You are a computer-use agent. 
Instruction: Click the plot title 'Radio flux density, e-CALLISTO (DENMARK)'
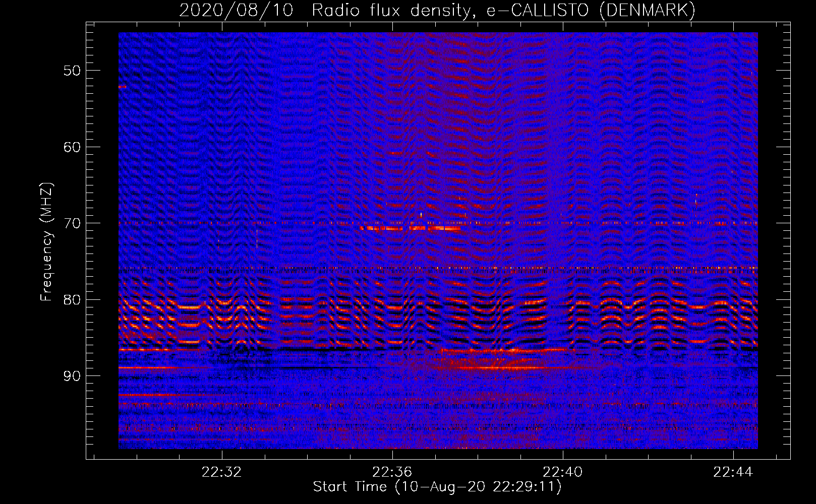(x=503, y=10)
